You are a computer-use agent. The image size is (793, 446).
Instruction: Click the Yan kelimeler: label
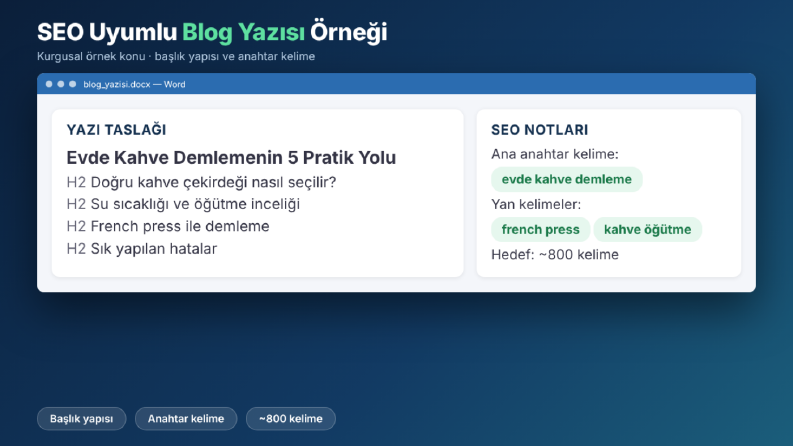pyautogui.click(x=536, y=204)
